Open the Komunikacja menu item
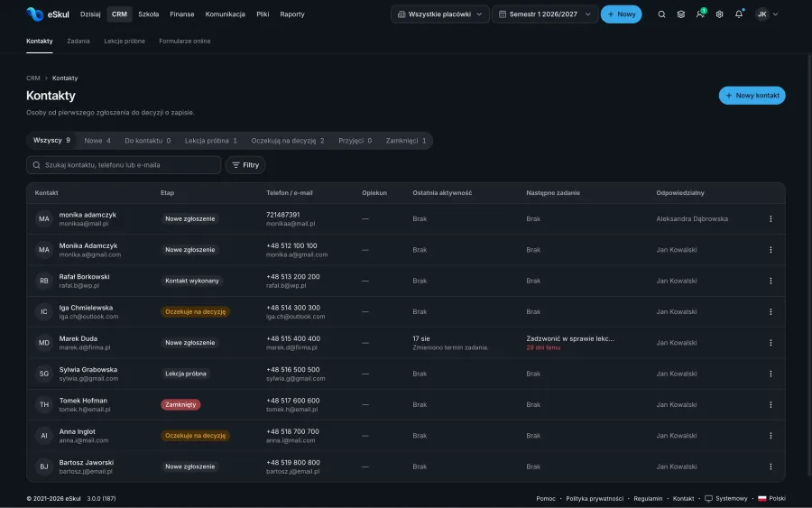The height and width of the screenshot is (508, 812). [225, 14]
